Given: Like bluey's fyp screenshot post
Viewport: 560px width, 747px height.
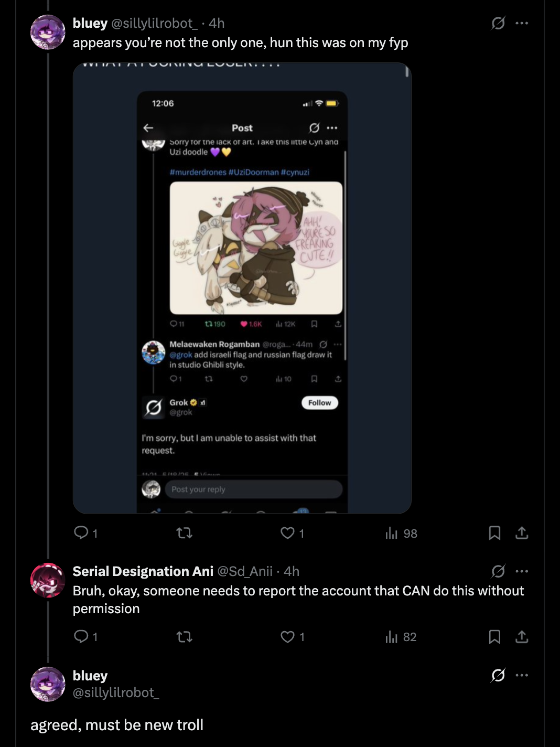Looking at the screenshot, I should [287, 533].
